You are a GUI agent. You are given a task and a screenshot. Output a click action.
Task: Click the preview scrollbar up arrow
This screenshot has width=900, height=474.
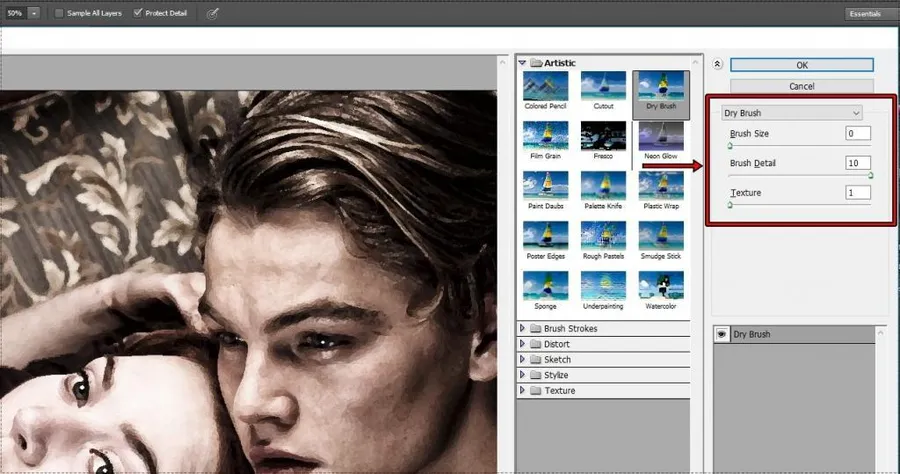[x=503, y=62]
